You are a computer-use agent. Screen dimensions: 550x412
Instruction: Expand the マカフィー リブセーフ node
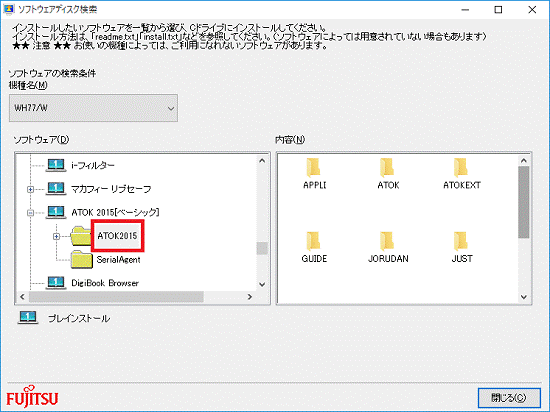31,189
